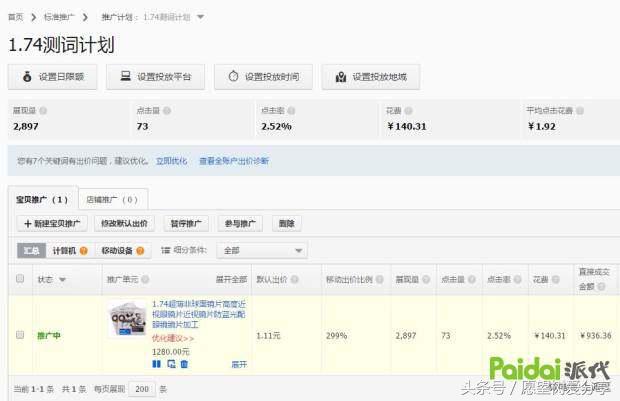Click help icon next to 展现量 column header
The width and height of the screenshot is (620, 401).
426,279
